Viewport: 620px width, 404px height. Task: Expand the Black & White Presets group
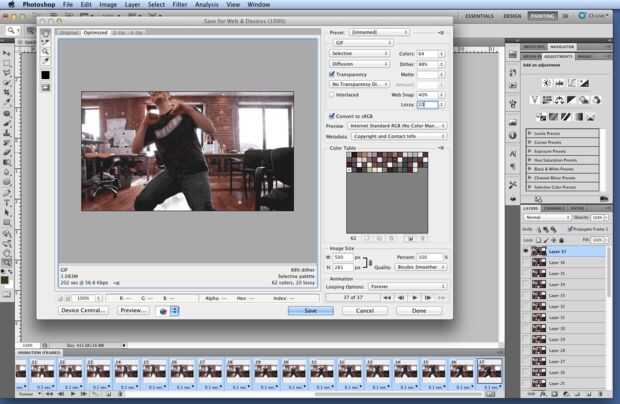click(x=529, y=169)
